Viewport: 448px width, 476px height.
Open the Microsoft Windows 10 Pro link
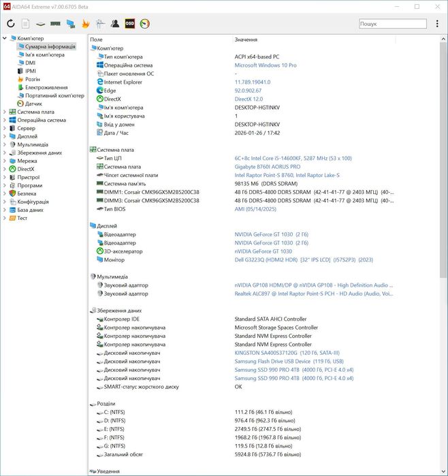click(x=266, y=65)
